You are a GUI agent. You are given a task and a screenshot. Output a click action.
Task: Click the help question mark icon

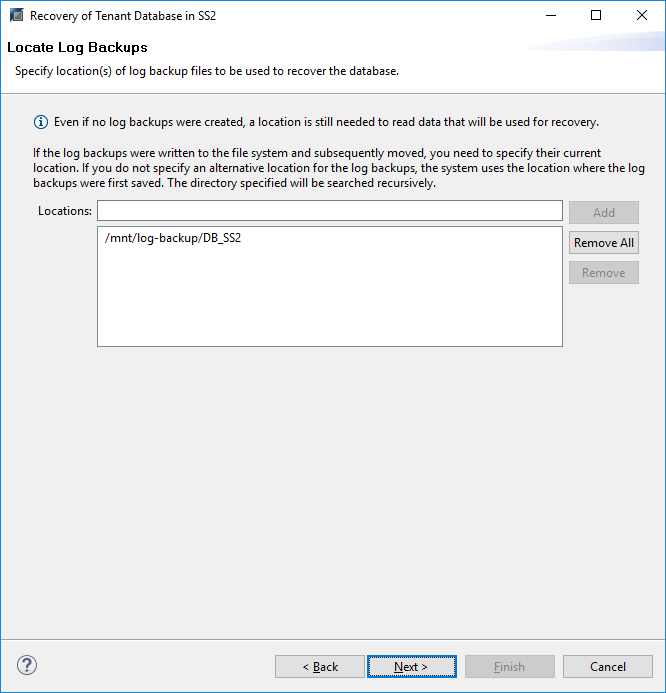[x=27, y=665]
